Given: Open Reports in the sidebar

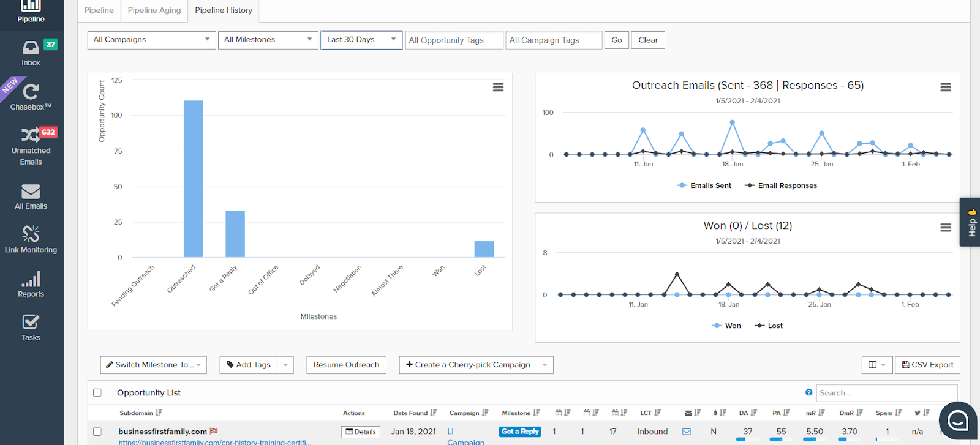Looking at the screenshot, I should point(31,285).
